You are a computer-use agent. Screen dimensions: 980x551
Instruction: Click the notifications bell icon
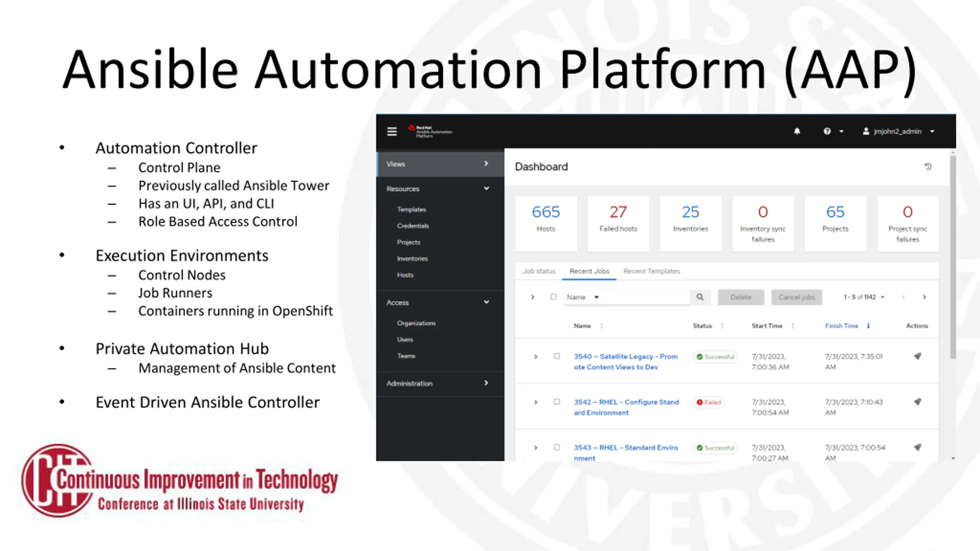(x=797, y=132)
